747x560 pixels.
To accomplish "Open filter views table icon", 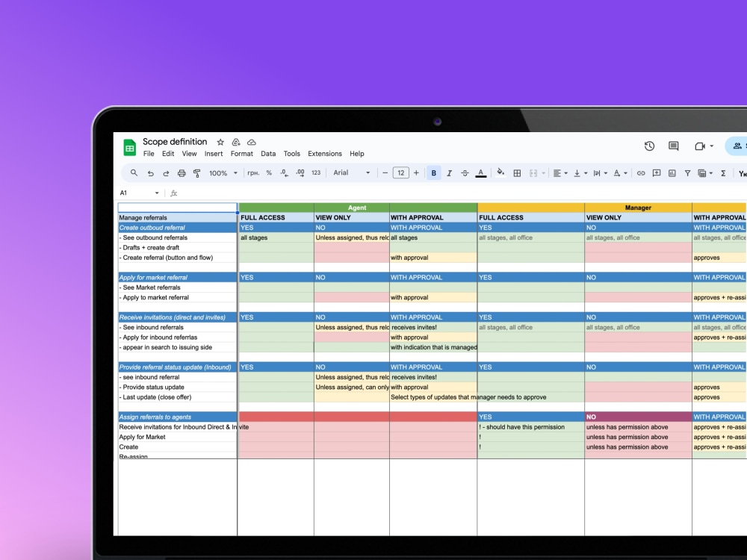I will (x=702, y=173).
